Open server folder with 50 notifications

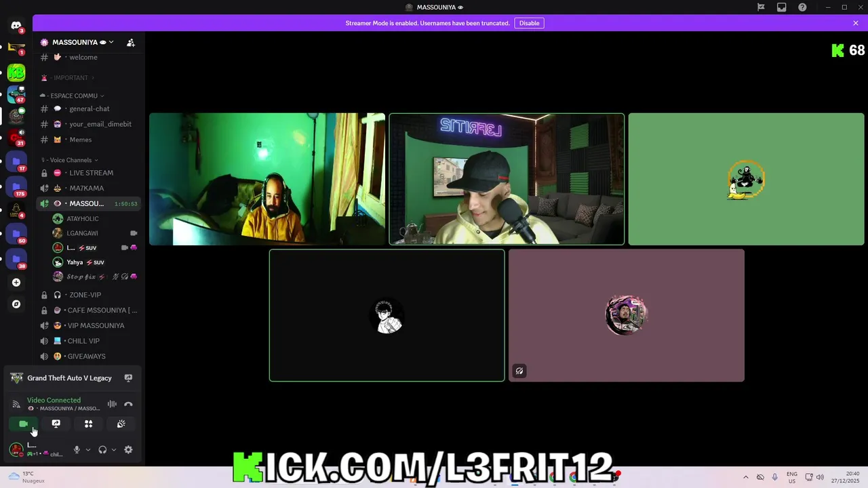(16, 234)
